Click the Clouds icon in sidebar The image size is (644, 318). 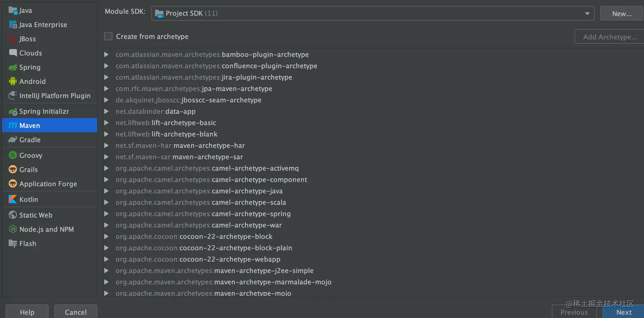[x=13, y=53]
